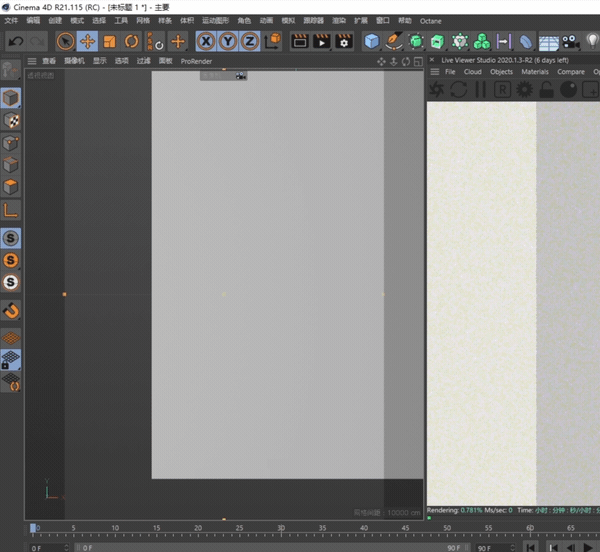Select the spline Pen tool
The height and width of the screenshot is (552, 600).
394,41
